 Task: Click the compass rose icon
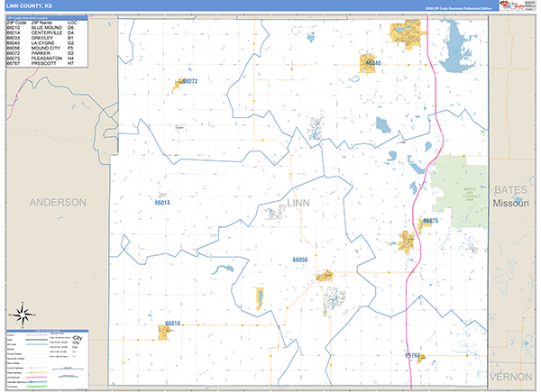pos(23,315)
